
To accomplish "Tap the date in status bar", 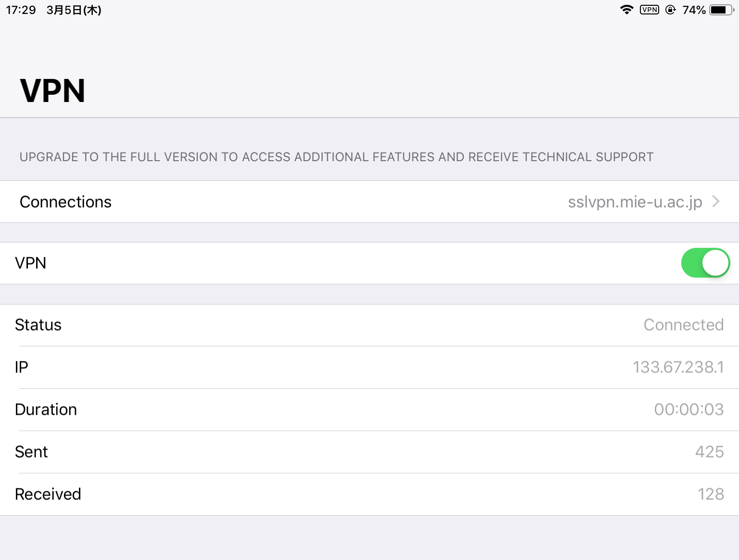I will 74,10.
